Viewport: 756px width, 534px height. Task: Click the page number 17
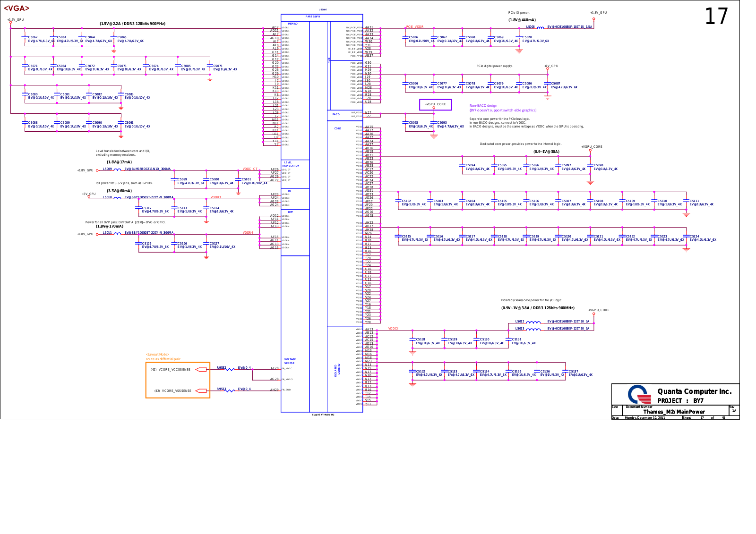[x=716, y=17]
